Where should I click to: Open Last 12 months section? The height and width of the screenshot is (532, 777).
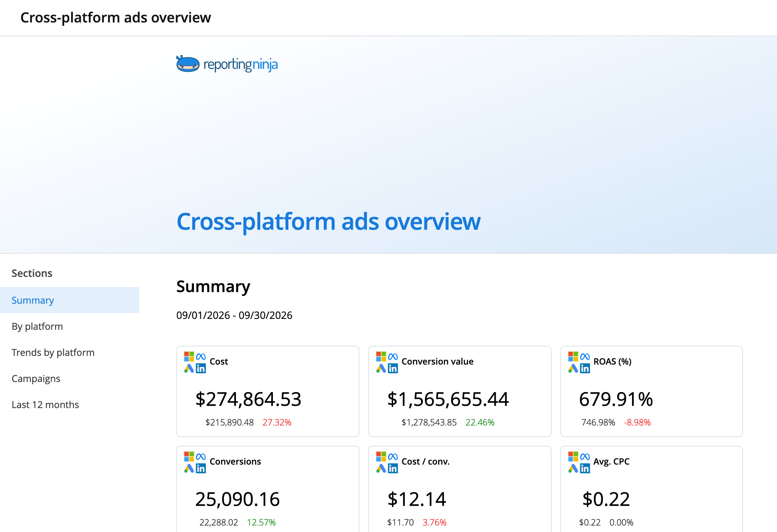(70, 404)
